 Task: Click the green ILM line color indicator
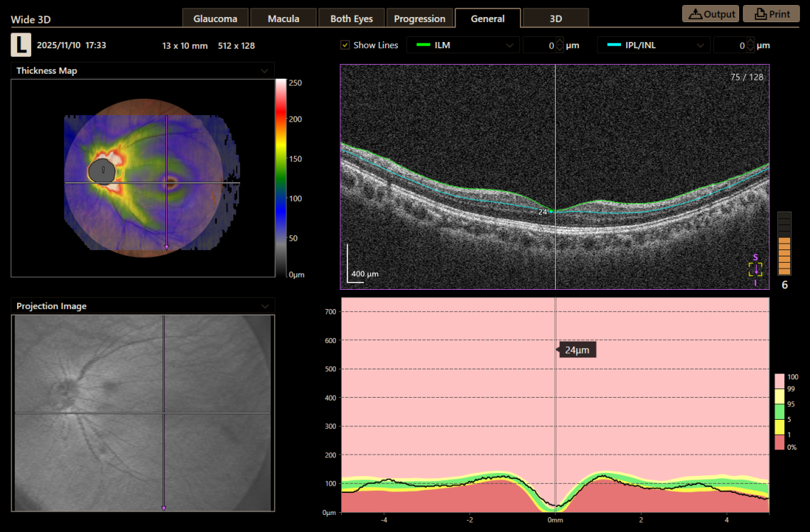[x=423, y=45]
